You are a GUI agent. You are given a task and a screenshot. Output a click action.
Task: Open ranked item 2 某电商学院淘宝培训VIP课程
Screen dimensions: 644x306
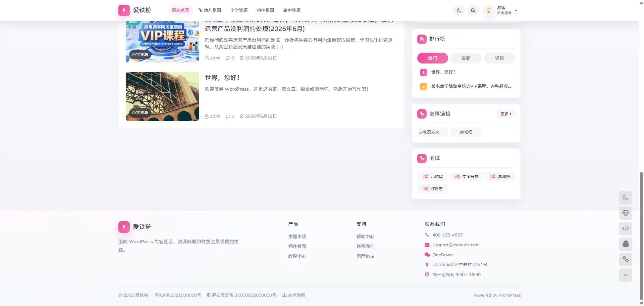point(471,86)
